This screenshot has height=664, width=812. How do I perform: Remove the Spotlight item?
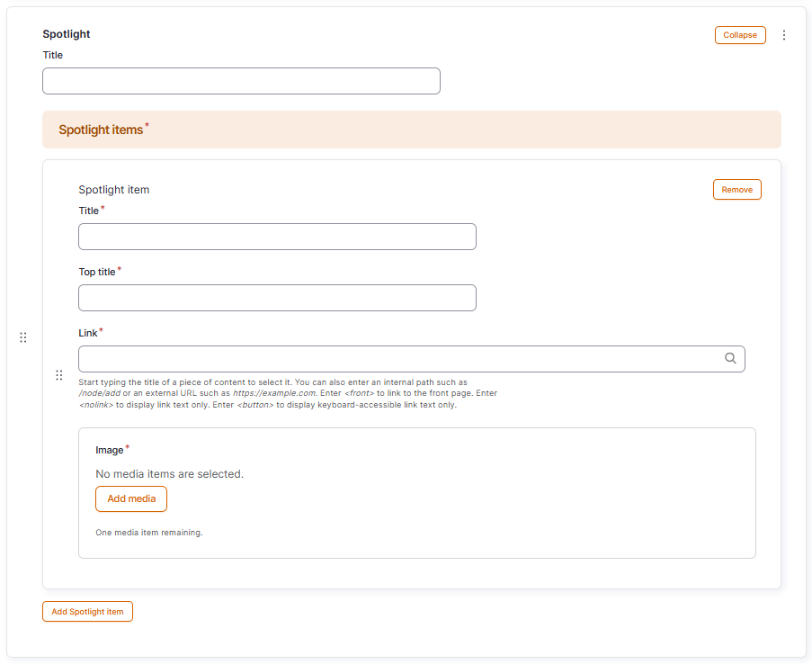coord(736,190)
